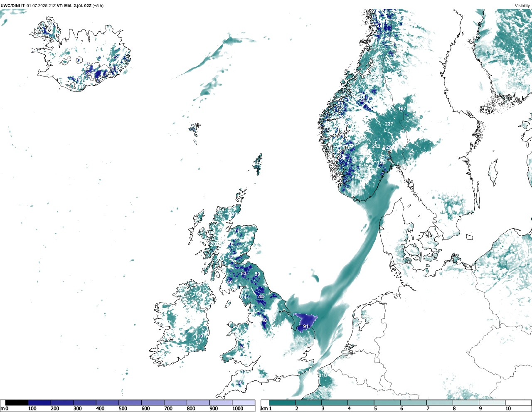Pick the 700–800 m legend swatch
This screenshot has width=532, height=412.
[175, 403]
